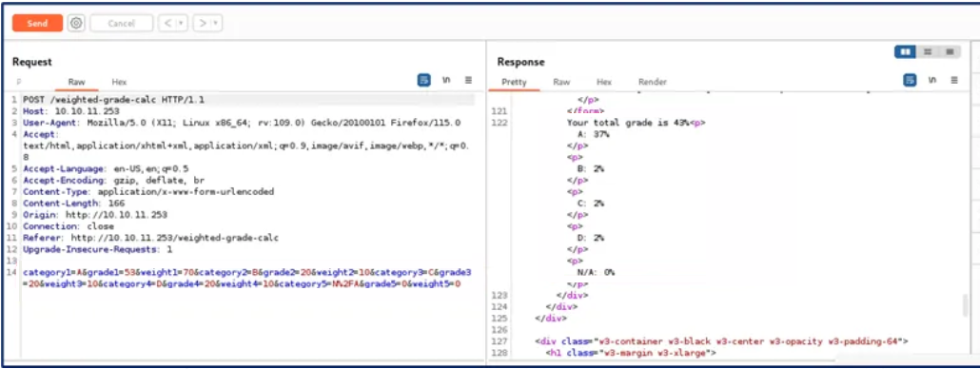Go back to previous request with < arrow
Viewport: 980px width, 369px height.
pyautogui.click(x=167, y=24)
